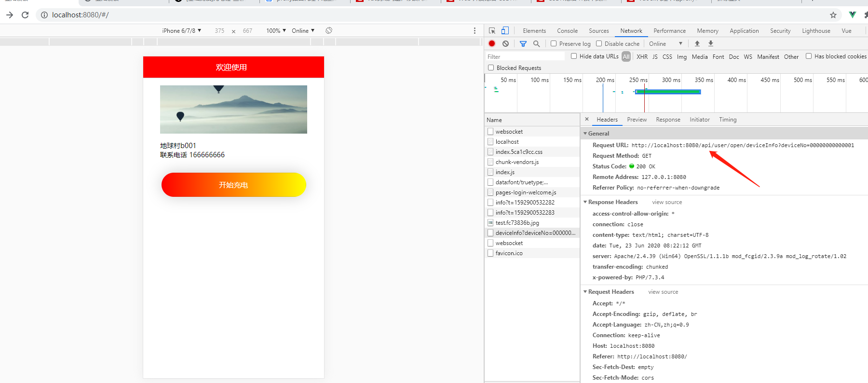Open iPhone 6/7/8 device dropdown
868x383 pixels.
click(182, 30)
